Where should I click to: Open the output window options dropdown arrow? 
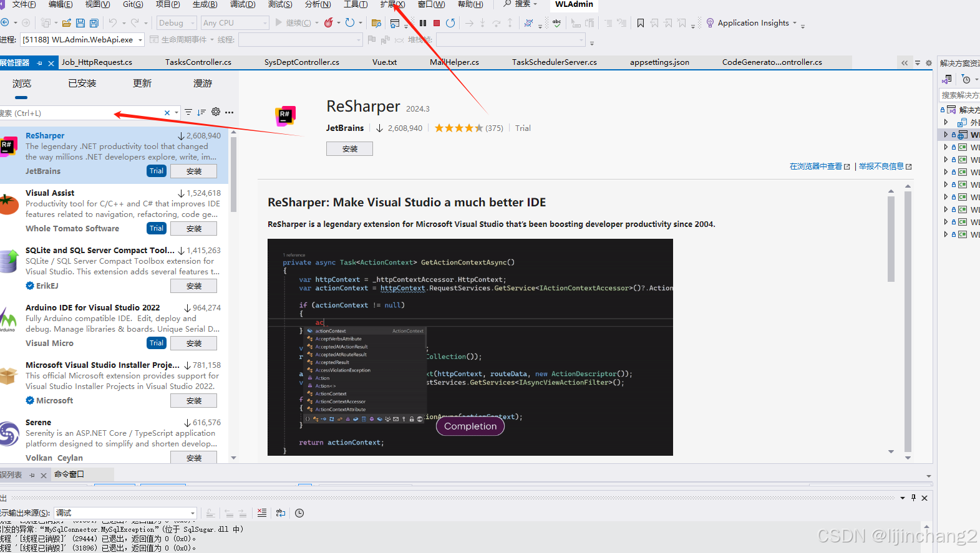click(903, 498)
